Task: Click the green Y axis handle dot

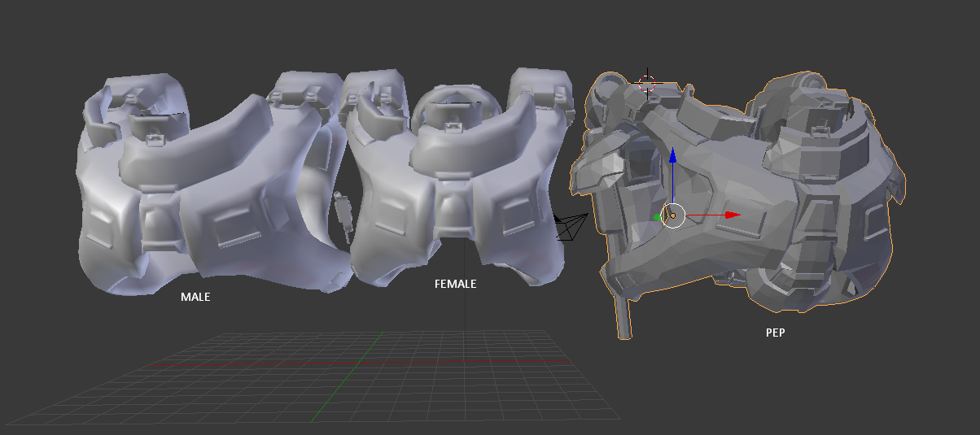Action: (x=658, y=217)
